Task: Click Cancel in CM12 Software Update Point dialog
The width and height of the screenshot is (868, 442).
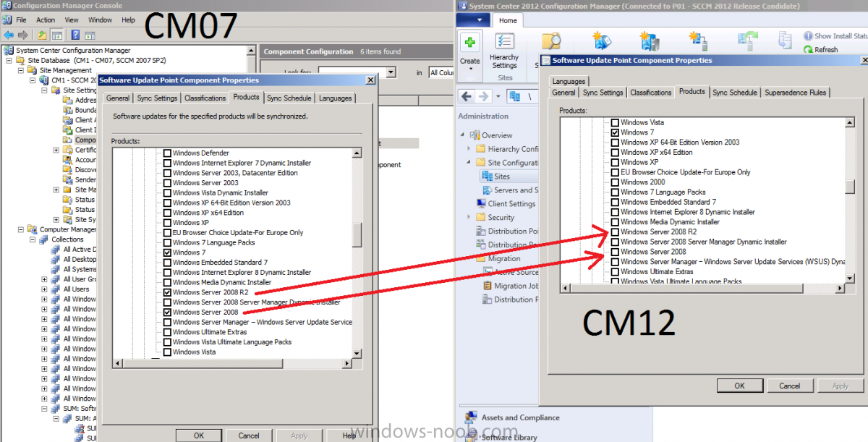Action: (x=789, y=386)
